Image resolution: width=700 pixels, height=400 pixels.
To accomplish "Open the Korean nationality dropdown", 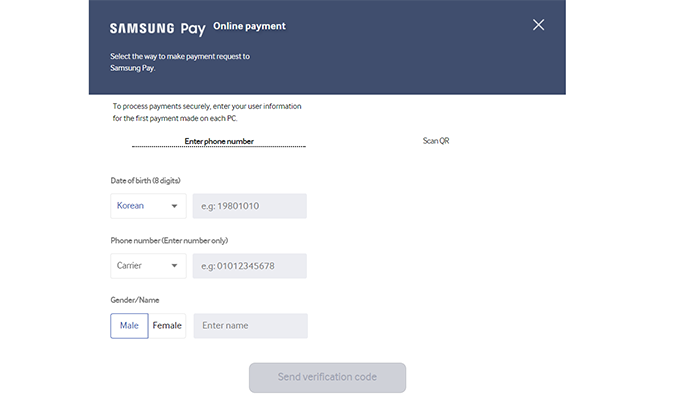I will tap(148, 206).
